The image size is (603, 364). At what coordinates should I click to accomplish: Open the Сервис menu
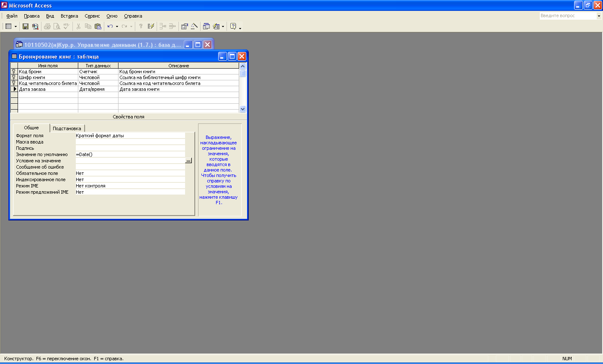coord(92,16)
